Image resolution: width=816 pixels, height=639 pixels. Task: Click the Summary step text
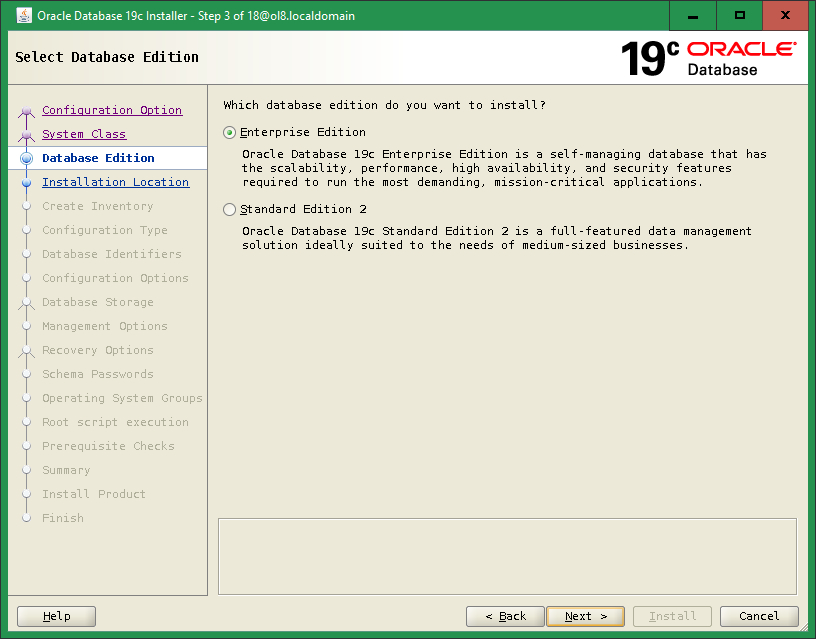tap(66, 470)
